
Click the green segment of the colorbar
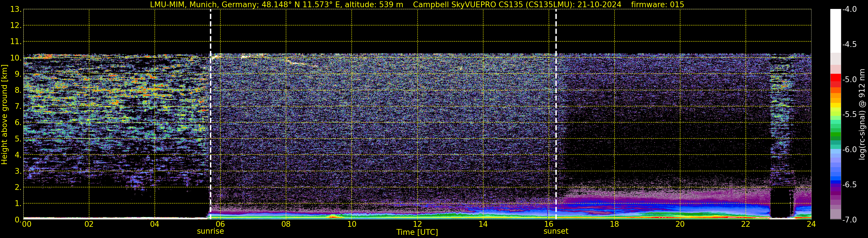point(835,134)
